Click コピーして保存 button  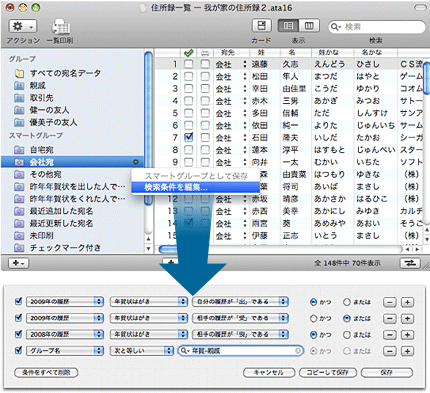coord(328,372)
